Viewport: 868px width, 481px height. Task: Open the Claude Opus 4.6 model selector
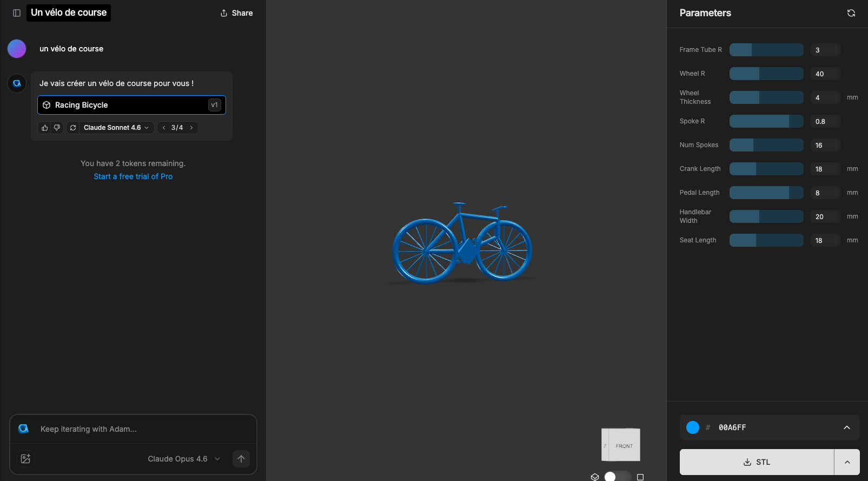[184, 459]
